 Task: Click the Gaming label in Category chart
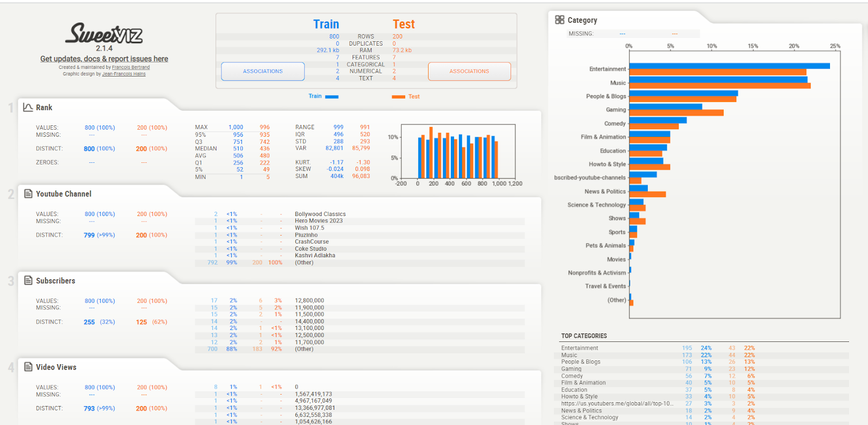pyautogui.click(x=616, y=110)
